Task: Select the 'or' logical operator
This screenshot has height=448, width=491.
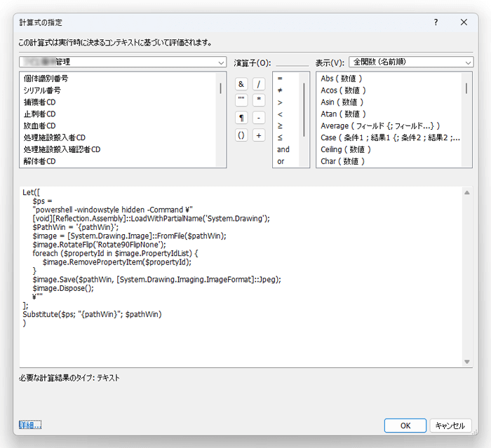Action: tap(281, 161)
